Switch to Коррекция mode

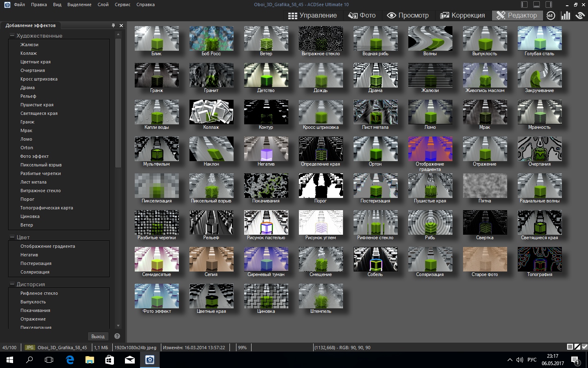coord(463,16)
